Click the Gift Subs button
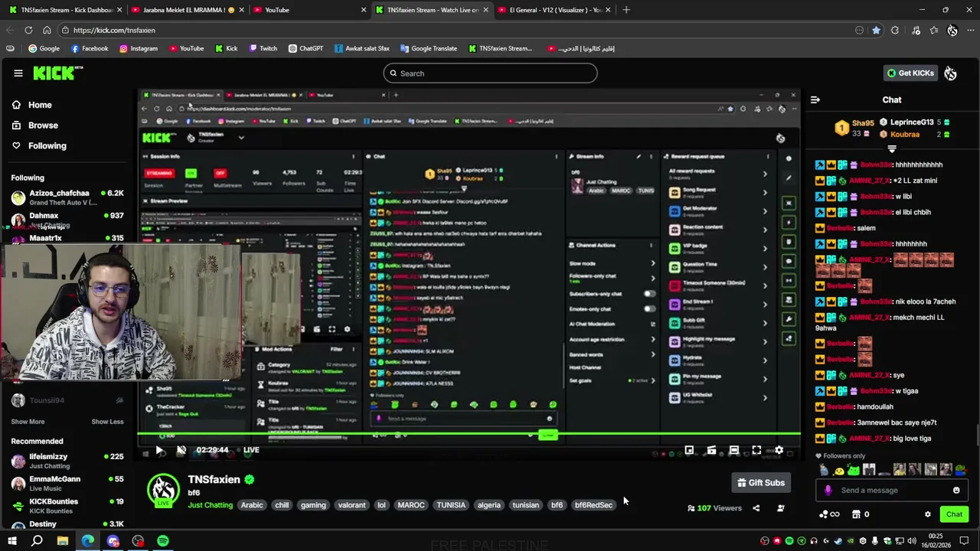The image size is (980, 551). (x=761, y=483)
